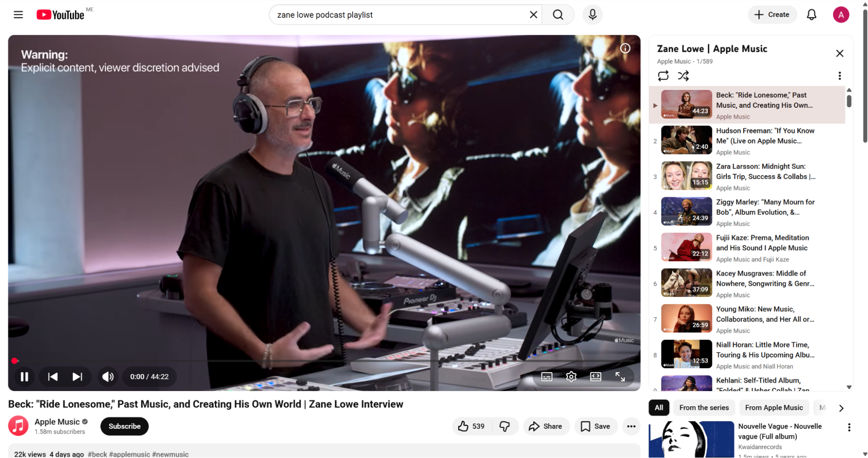Click the #newmusic hashtag
868x458 pixels.
tap(170, 454)
